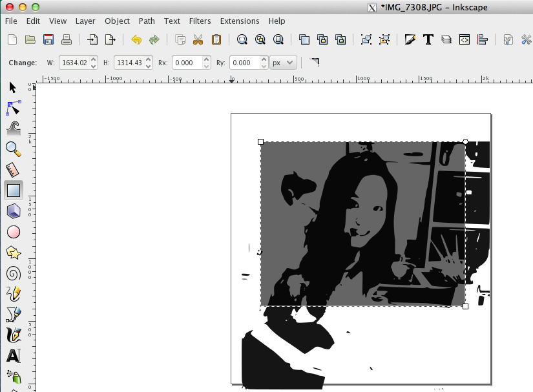Screen dimensions: 533x392
Task: Select the Pencil freehand tool
Action: (14, 294)
